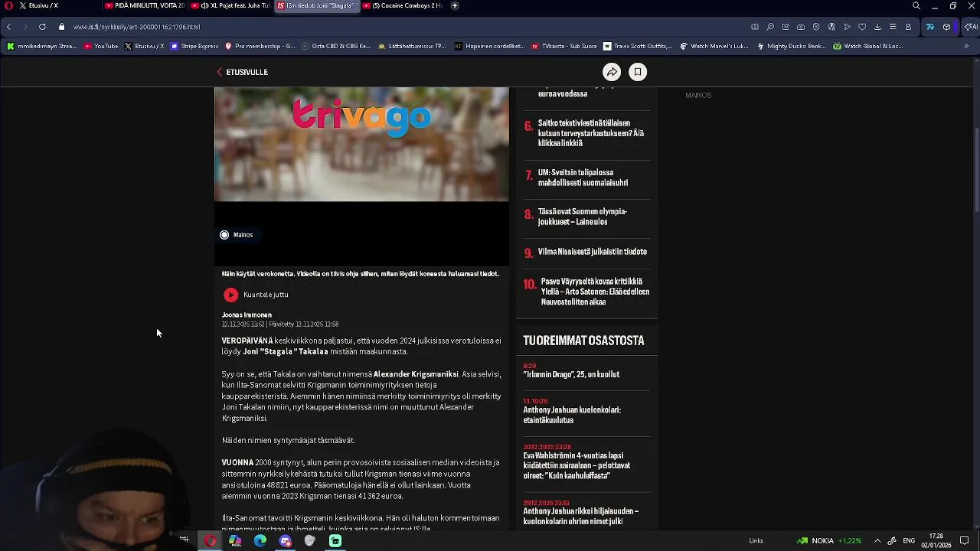Image resolution: width=980 pixels, height=551 pixels.
Task: Switch to the 'Cocaine Cowboys 2' tab
Action: pos(403,5)
